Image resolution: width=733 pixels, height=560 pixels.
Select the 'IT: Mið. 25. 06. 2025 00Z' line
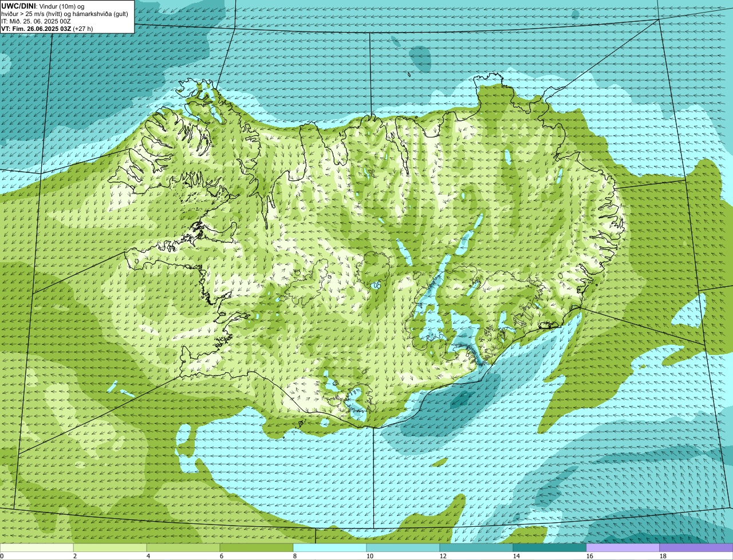coord(36,21)
